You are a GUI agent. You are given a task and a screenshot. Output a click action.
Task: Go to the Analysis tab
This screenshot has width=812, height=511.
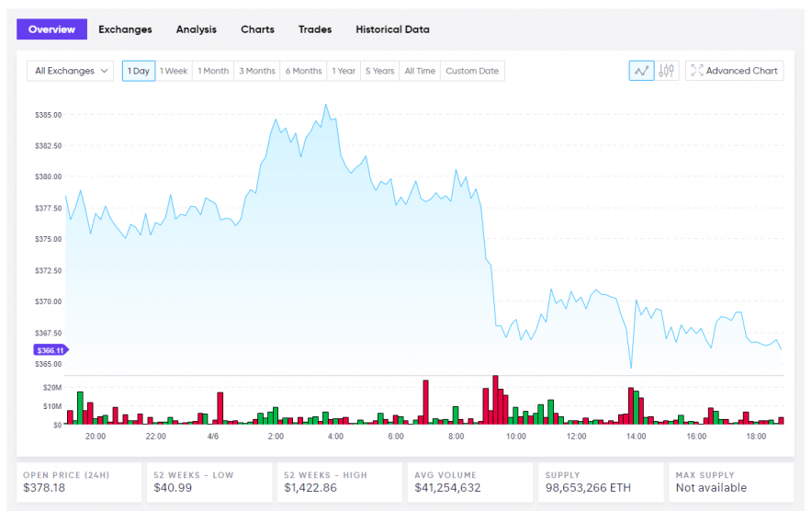[197, 29]
